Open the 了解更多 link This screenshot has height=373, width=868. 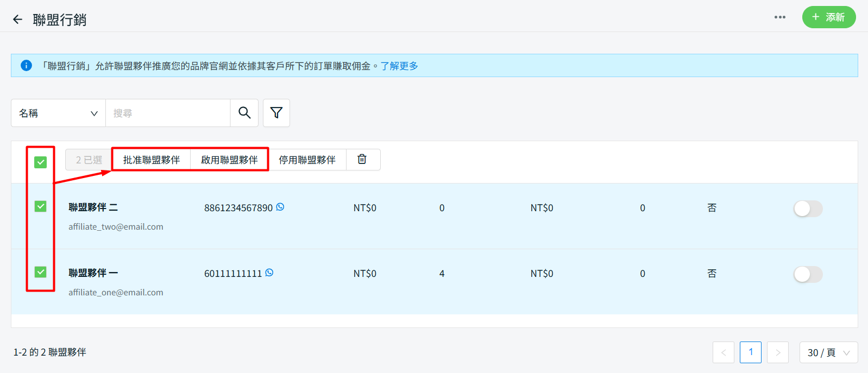pyautogui.click(x=399, y=66)
